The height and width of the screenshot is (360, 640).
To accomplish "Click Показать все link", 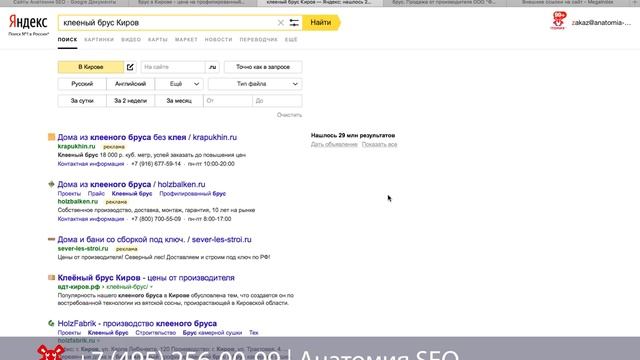I will [x=379, y=144].
